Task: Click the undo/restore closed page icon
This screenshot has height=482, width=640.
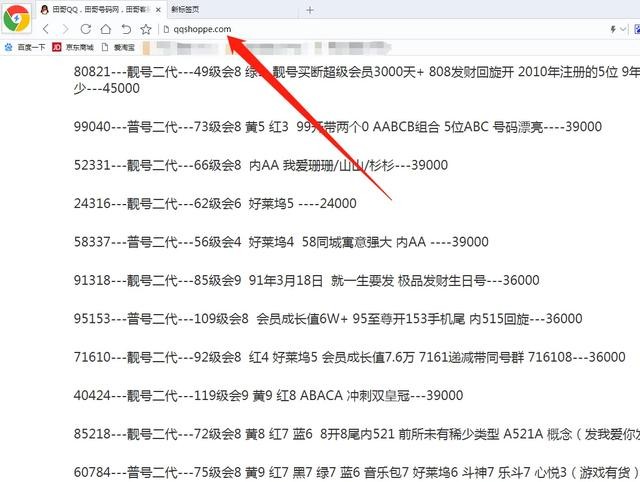Action: tap(125, 30)
